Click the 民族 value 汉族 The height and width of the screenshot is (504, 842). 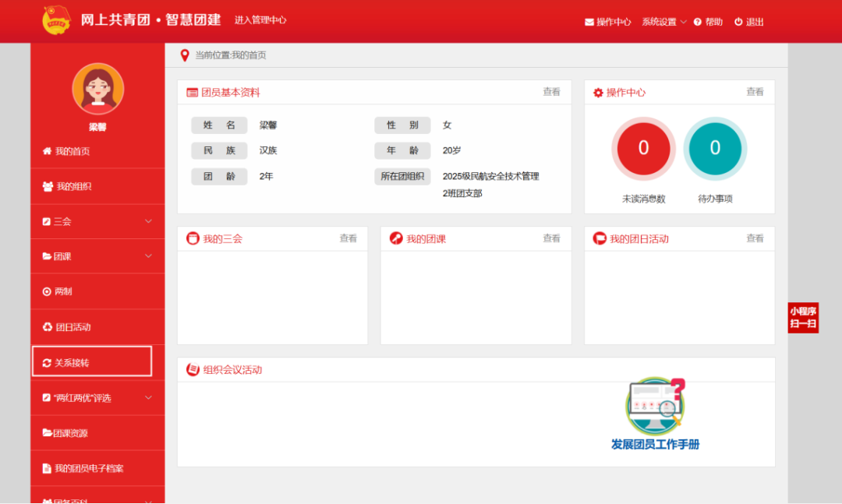pyautogui.click(x=268, y=150)
